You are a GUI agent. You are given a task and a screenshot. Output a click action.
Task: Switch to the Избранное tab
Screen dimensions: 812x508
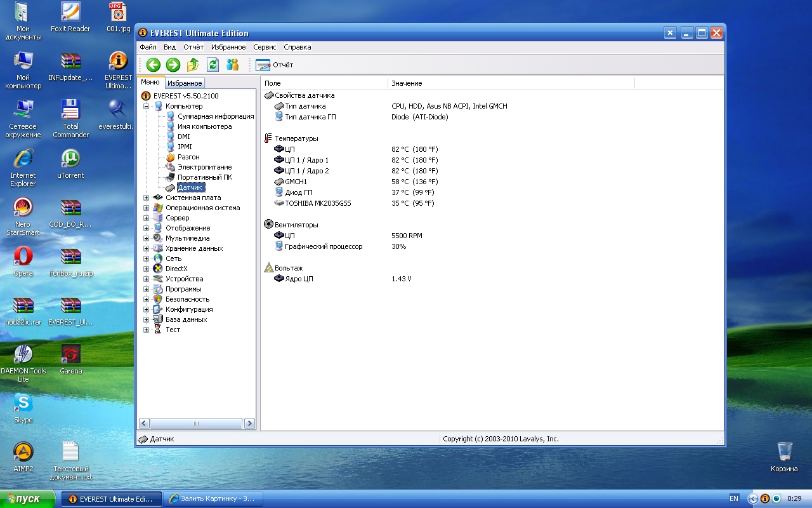[x=185, y=83]
